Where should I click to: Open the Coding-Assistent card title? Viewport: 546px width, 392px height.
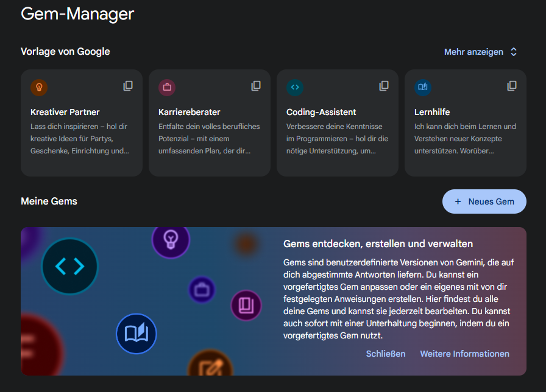click(x=321, y=112)
